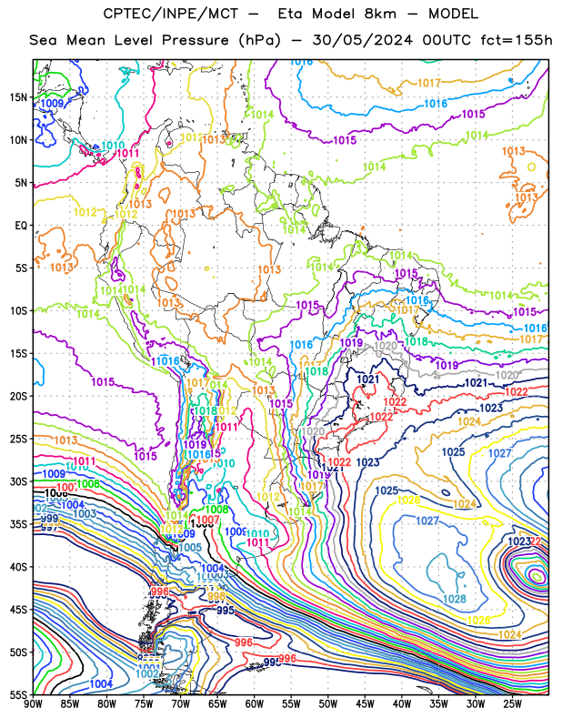Select the EQ latitude axis label
Screen dimensions: 562x728
pyautogui.click(x=20, y=226)
